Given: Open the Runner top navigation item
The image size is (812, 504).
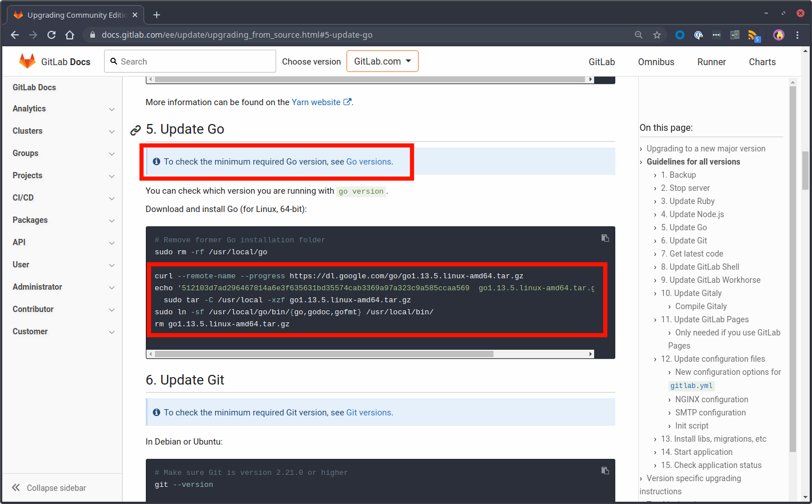Looking at the screenshot, I should [x=711, y=62].
